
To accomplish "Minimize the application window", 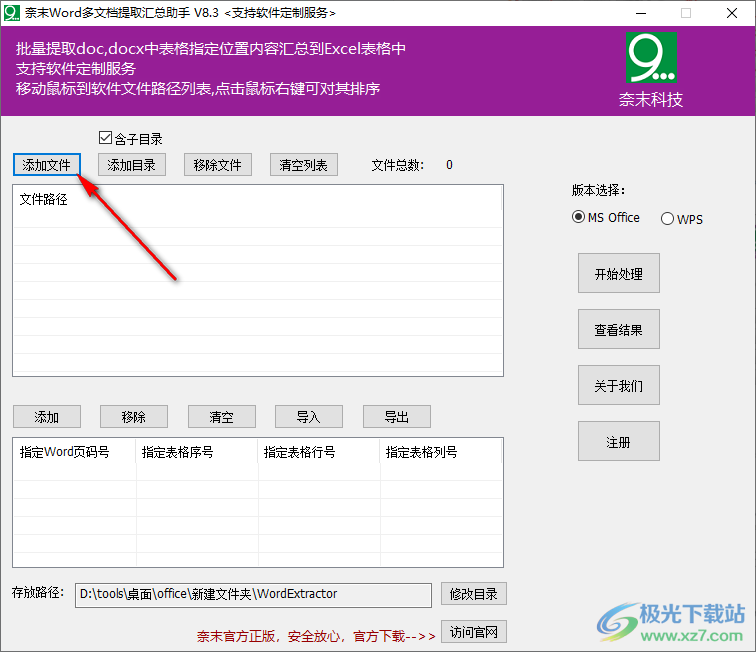I will (x=641, y=13).
